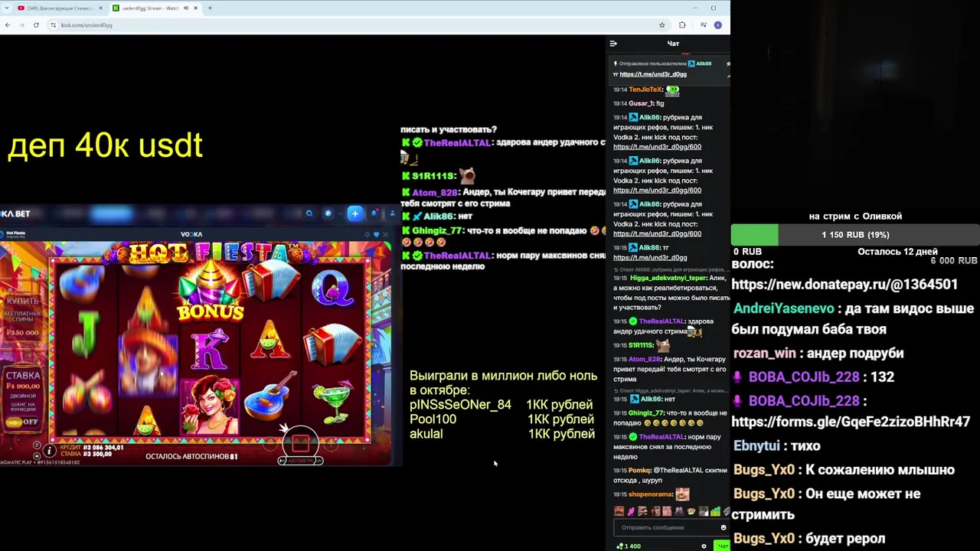This screenshot has width=980, height=551.
Task: Click username TenJioTeX in chat
Action: pos(645,90)
